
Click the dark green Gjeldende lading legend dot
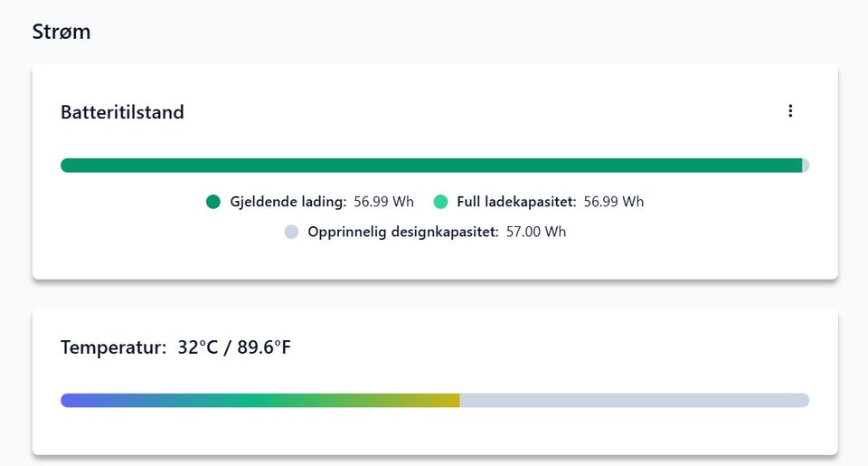213,202
